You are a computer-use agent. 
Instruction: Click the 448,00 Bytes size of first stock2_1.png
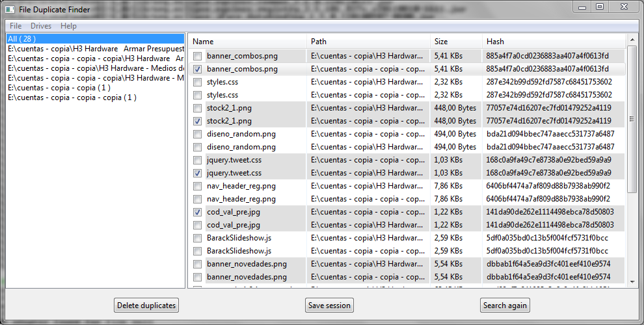tap(455, 108)
